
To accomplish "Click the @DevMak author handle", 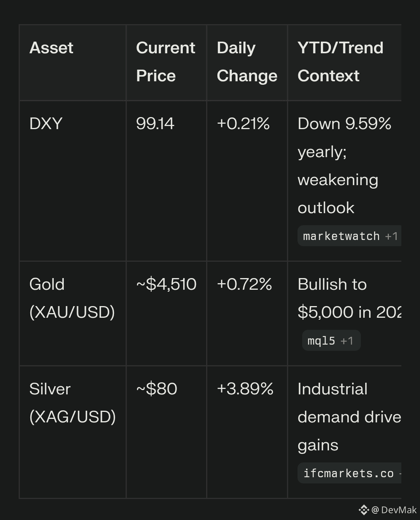I will (394, 510).
